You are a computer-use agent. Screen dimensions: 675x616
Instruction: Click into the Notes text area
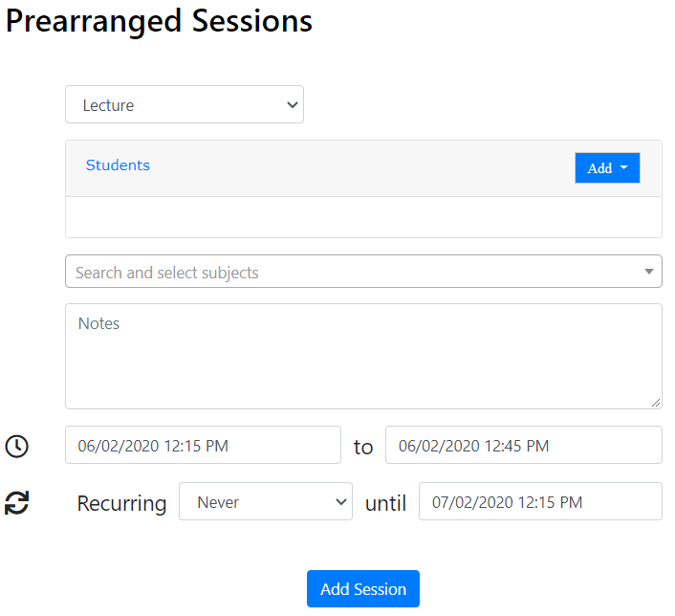(363, 357)
